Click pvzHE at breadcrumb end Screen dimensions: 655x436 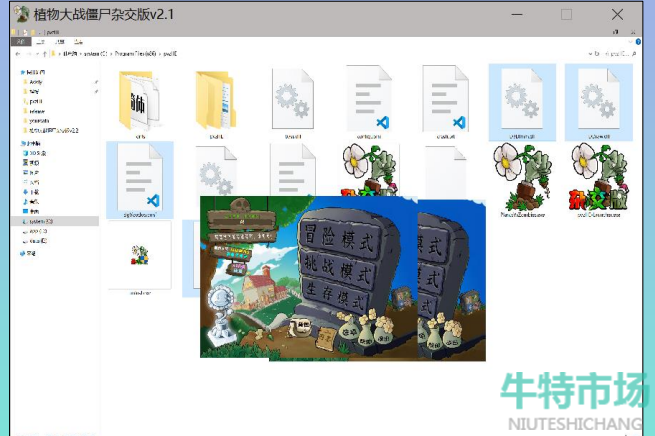pyautogui.click(x=170, y=54)
